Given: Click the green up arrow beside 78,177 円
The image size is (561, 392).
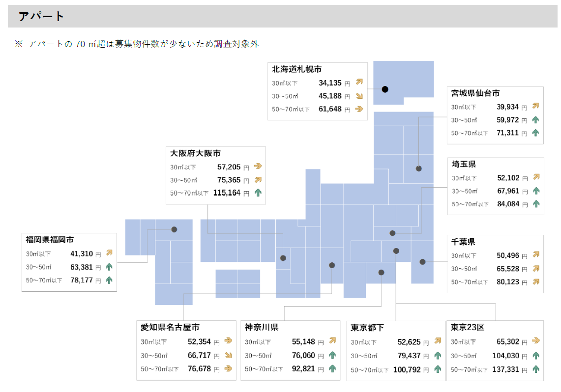Looking at the screenshot, I should coord(109,280).
